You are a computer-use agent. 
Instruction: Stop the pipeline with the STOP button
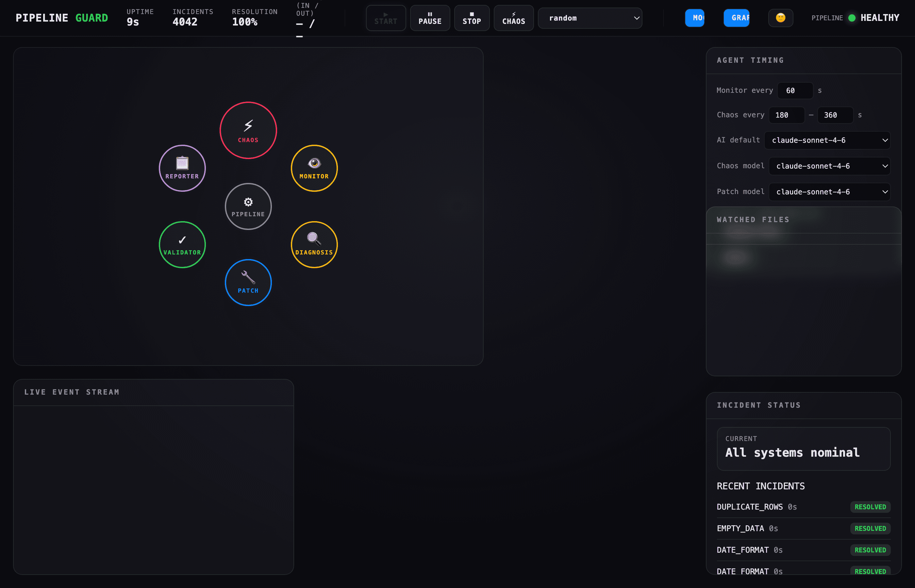point(472,18)
